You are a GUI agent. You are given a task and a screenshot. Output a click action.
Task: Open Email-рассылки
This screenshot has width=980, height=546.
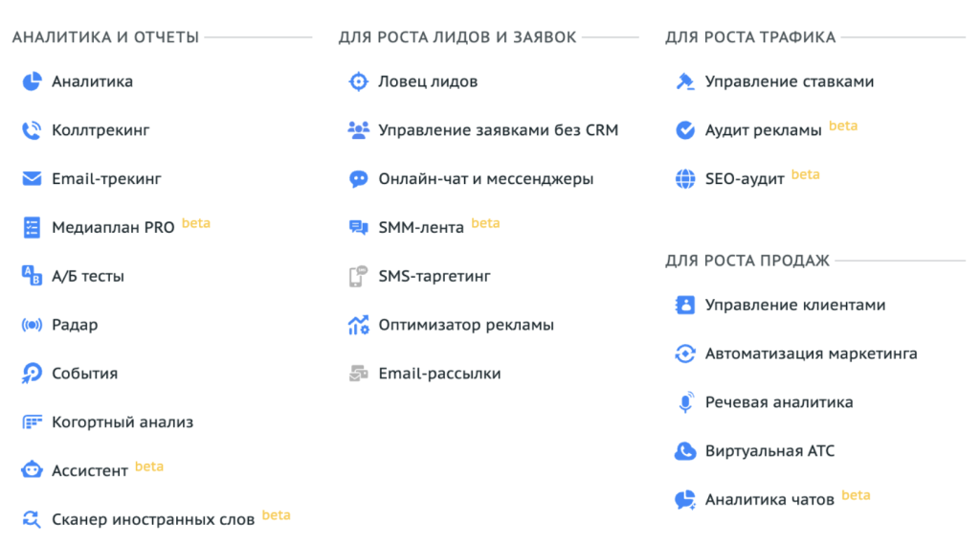439,374
